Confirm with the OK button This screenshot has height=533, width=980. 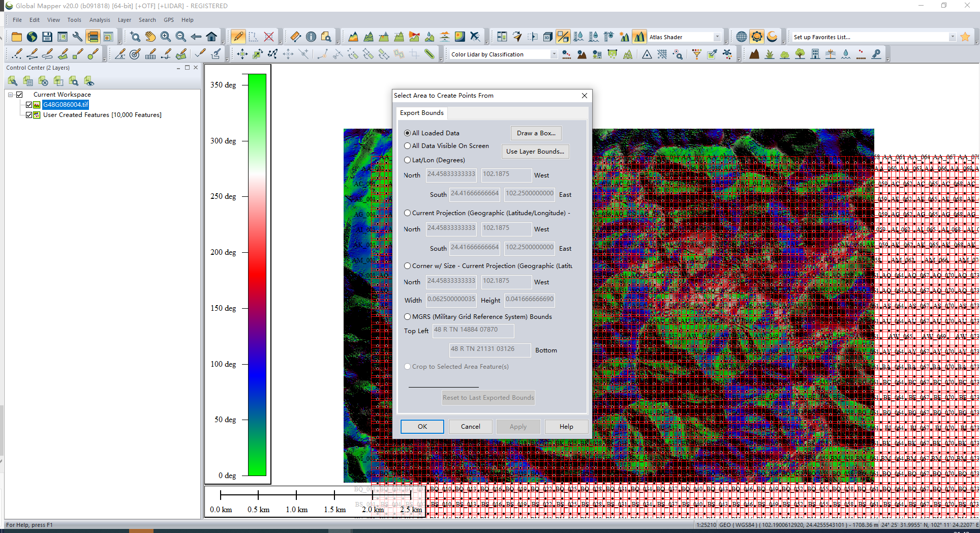point(422,427)
